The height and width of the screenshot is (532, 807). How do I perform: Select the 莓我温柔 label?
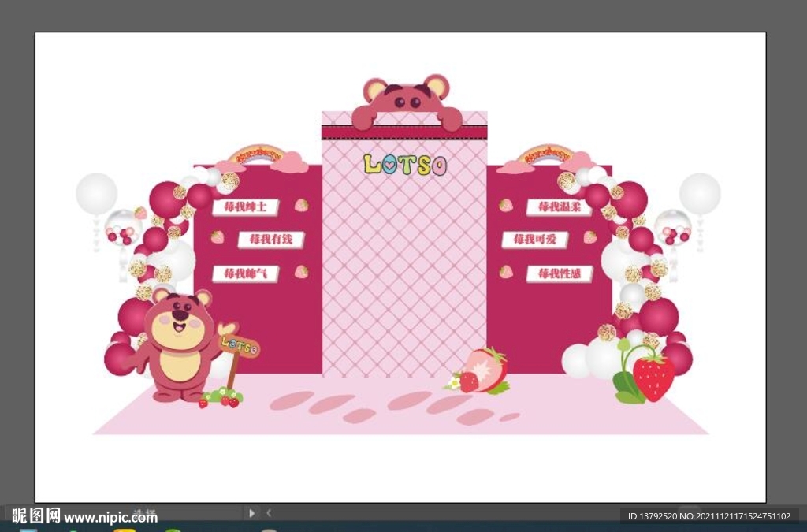click(559, 206)
